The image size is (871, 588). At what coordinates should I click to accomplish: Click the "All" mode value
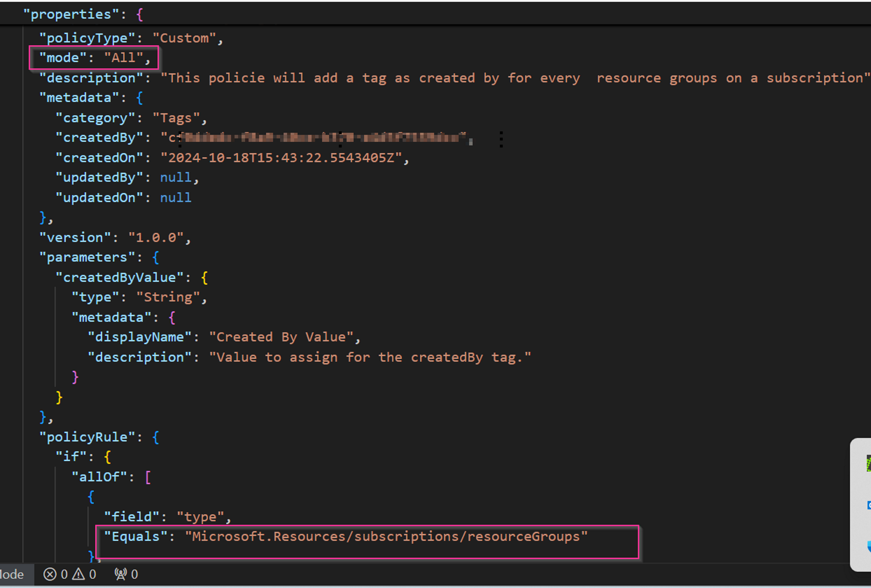[123, 57]
